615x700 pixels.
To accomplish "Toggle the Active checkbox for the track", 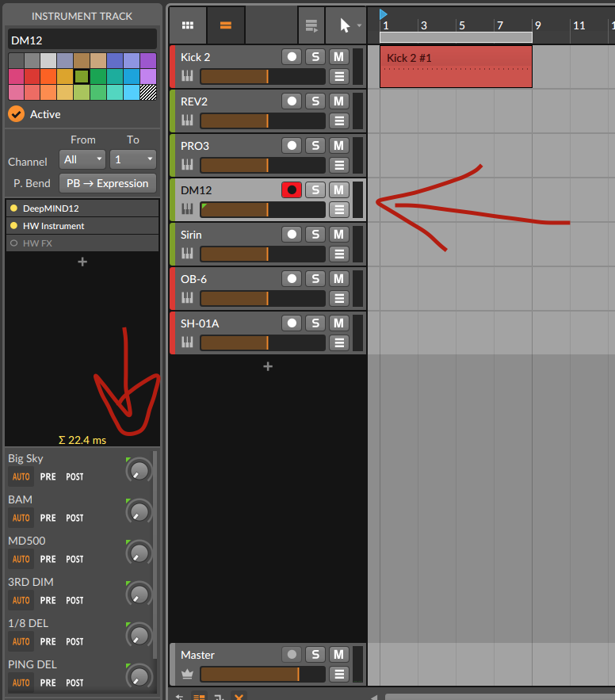I will [x=16, y=114].
